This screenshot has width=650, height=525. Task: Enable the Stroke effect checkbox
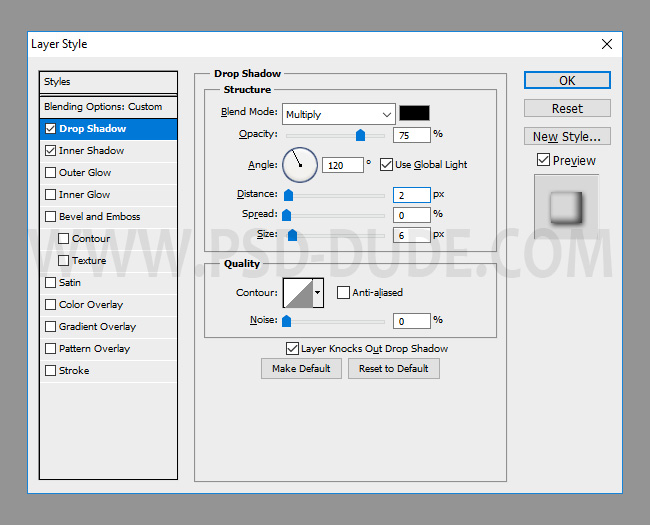[51, 371]
